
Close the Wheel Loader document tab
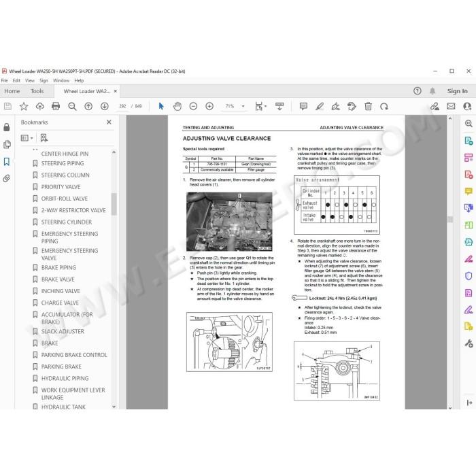[116, 91]
